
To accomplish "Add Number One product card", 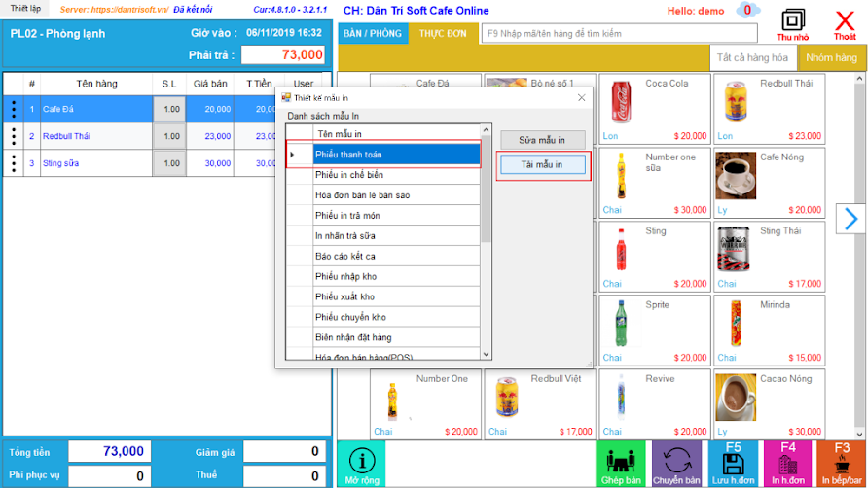I will (x=425, y=404).
